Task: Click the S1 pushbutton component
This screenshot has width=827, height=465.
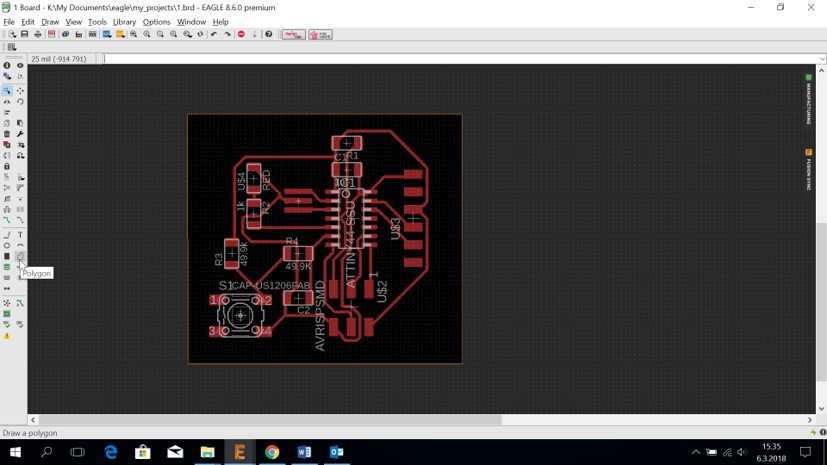Action: click(241, 315)
